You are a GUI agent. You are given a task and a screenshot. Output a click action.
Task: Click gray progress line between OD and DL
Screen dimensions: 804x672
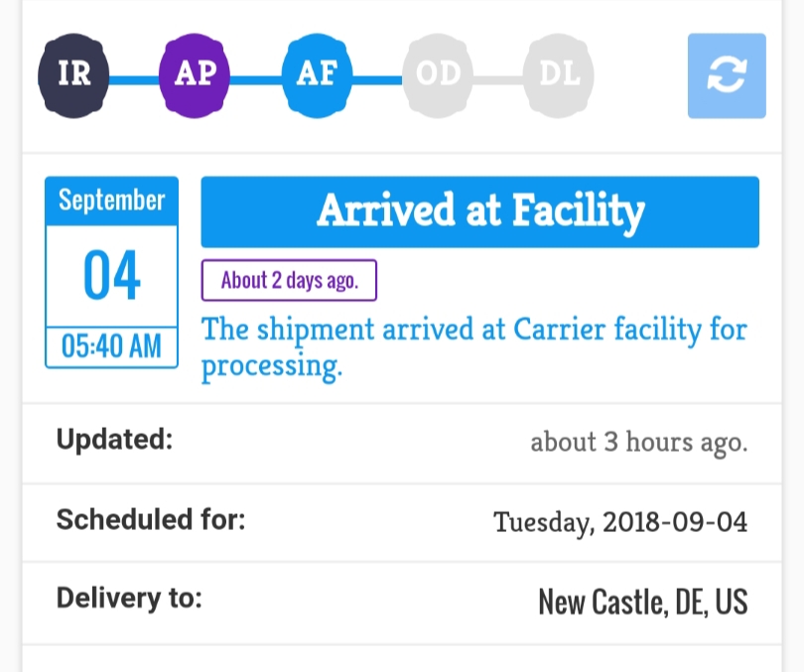click(x=498, y=76)
